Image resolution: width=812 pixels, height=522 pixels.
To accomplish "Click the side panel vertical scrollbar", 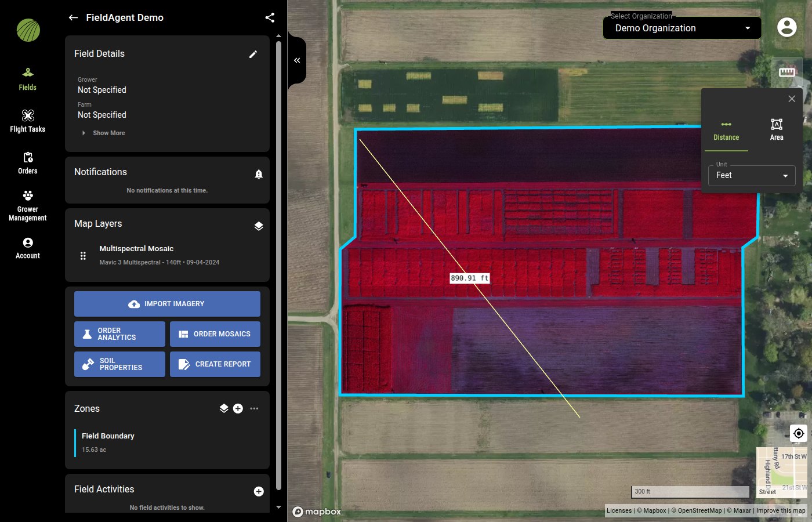I will 278,266.
